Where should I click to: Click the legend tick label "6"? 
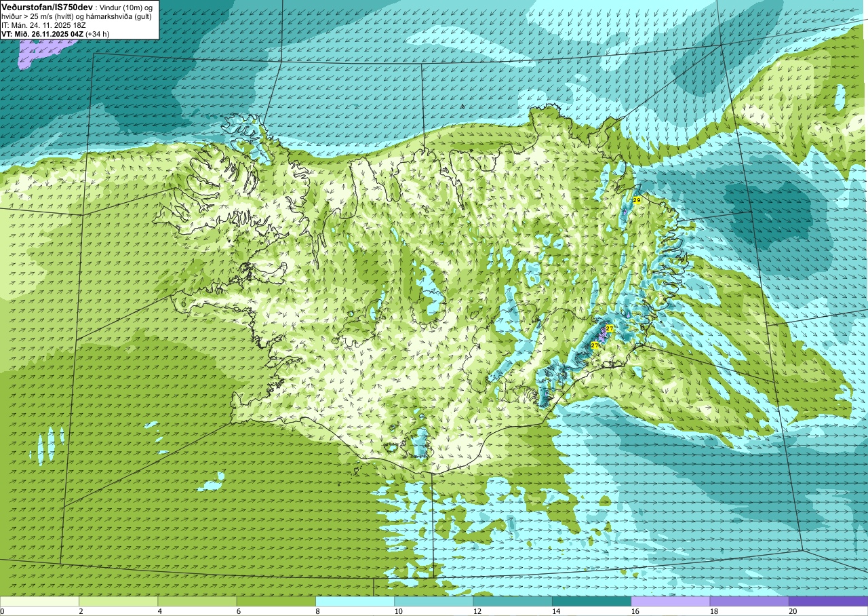tap(239, 611)
